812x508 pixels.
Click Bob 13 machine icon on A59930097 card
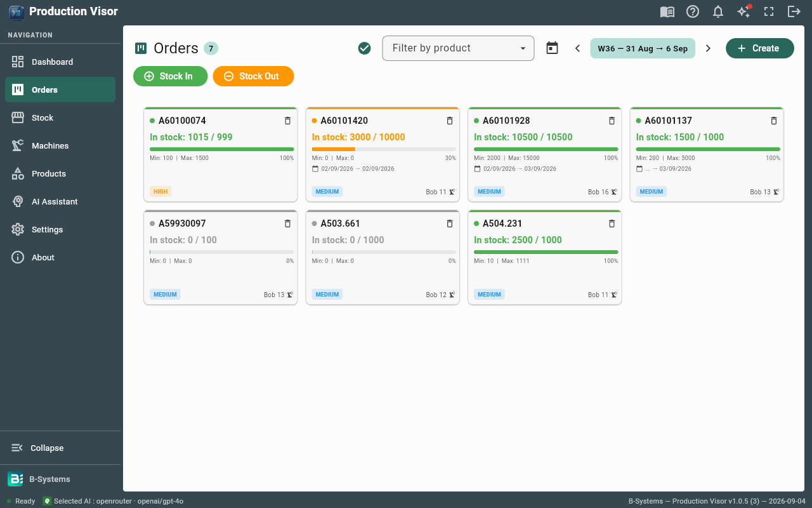point(290,295)
